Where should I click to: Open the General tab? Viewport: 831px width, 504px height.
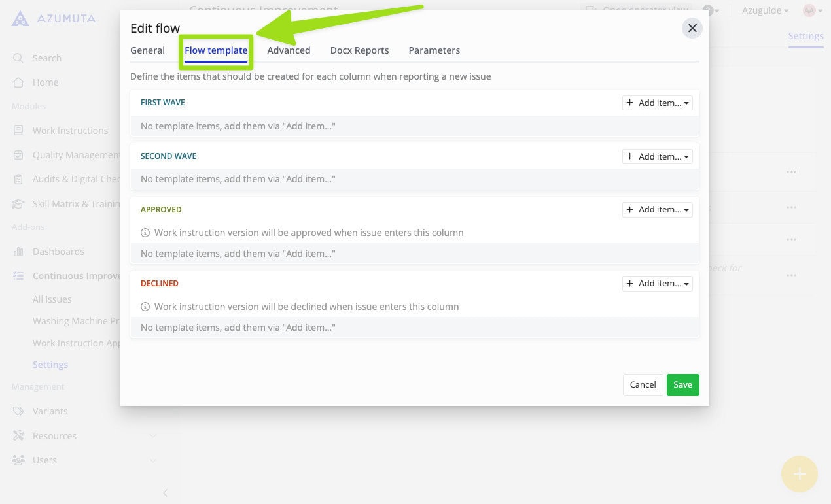coord(147,50)
